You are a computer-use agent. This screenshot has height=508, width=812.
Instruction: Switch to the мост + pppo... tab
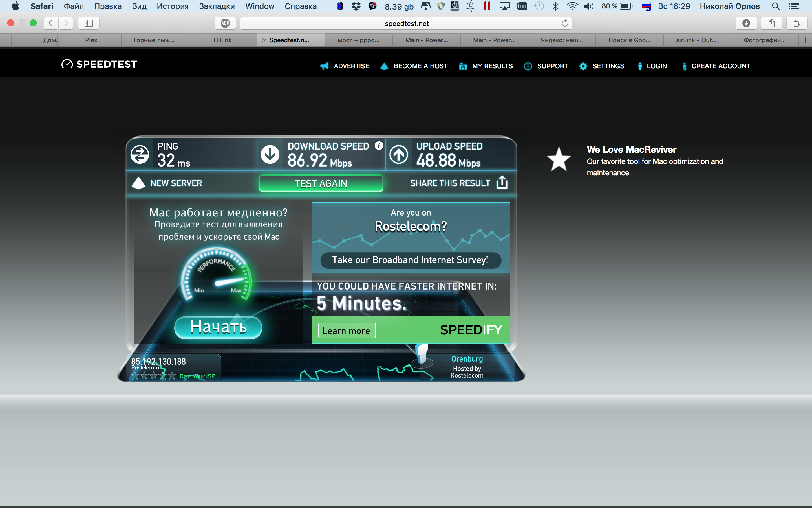tap(358, 40)
